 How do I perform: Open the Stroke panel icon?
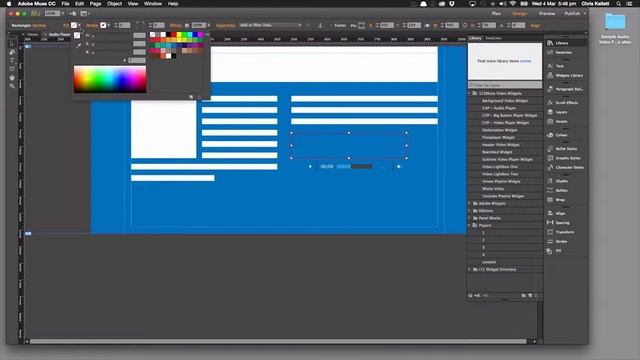(x=550, y=241)
